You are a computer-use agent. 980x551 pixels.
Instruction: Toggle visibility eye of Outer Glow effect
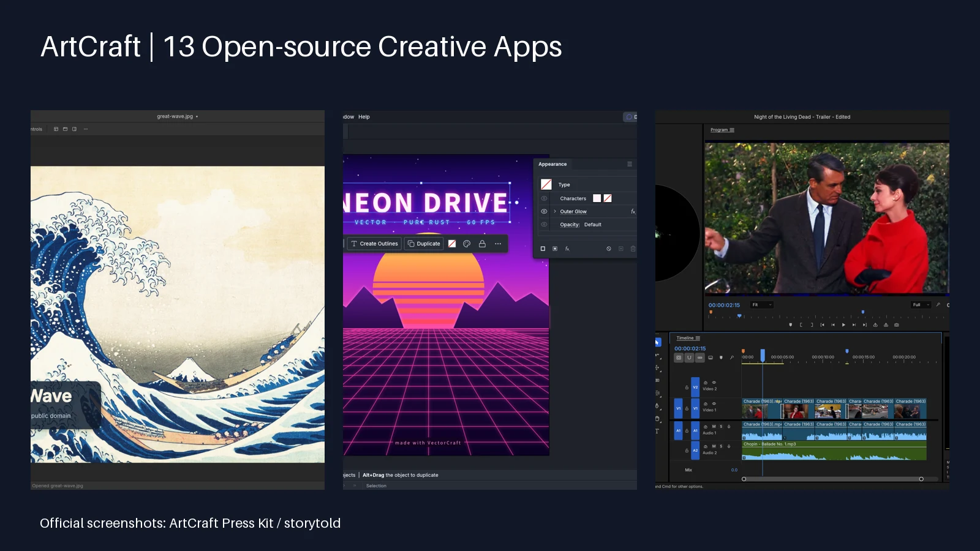pos(544,211)
